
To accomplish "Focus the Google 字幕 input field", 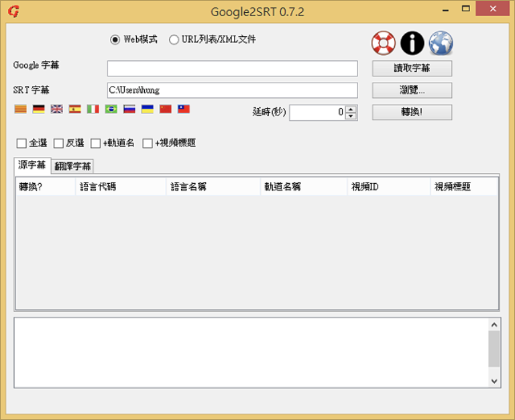I will tap(233, 68).
